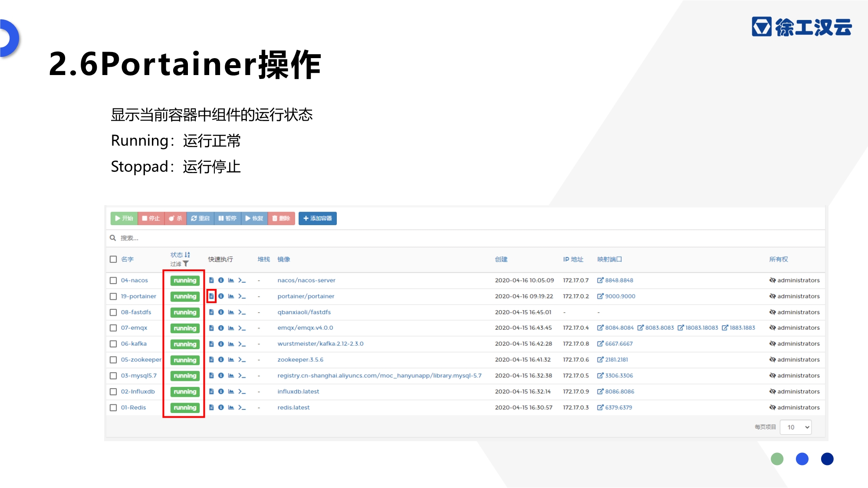The width and height of the screenshot is (868, 488).
Task: View logs icon for 02-Influxdb
Action: (211, 391)
